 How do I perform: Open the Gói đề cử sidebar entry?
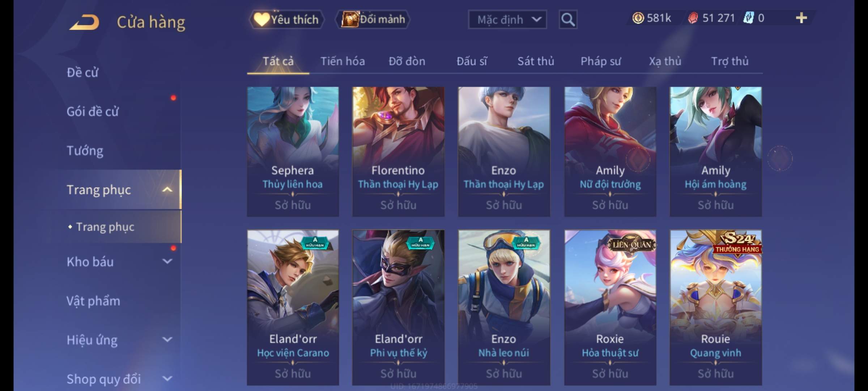93,111
